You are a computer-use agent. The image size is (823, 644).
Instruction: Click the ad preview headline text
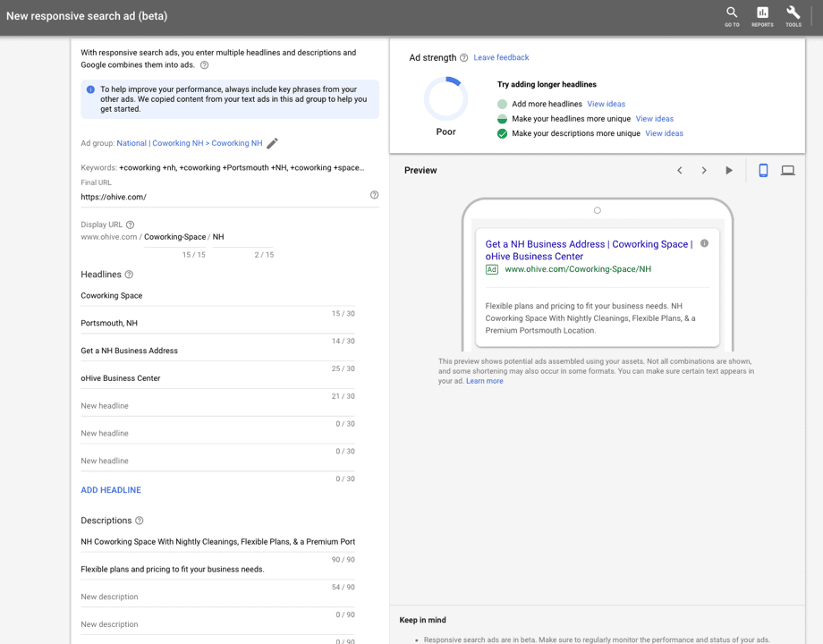[x=589, y=250]
